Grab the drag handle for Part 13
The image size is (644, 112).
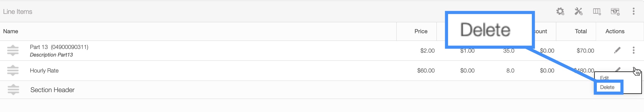(13, 51)
